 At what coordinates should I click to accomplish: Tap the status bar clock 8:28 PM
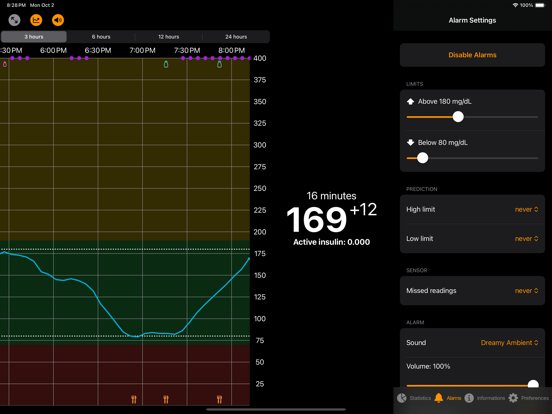[16, 5]
